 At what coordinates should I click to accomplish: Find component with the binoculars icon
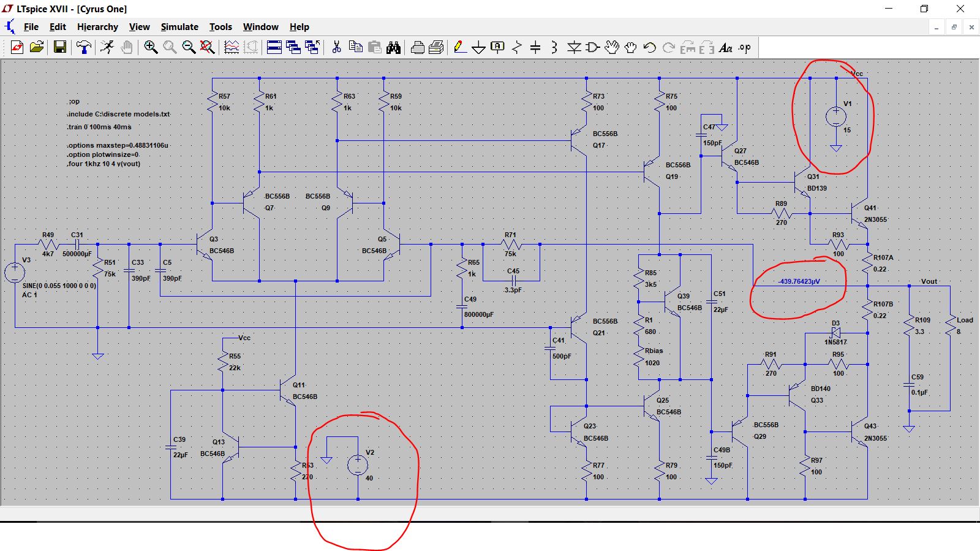click(393, 47)
